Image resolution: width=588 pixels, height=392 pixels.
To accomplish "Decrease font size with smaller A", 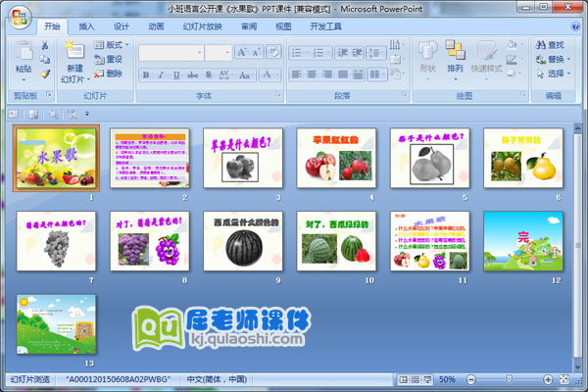I will click(x=256, y=52).
